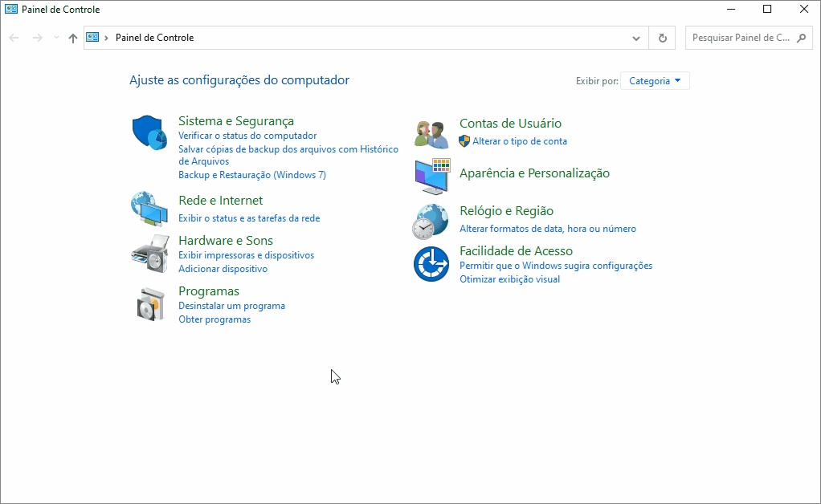Click Permitir que o Windows sugira configurações
Image resolution: width=821 pixels, height=504 pixels.
click(556, 266)
